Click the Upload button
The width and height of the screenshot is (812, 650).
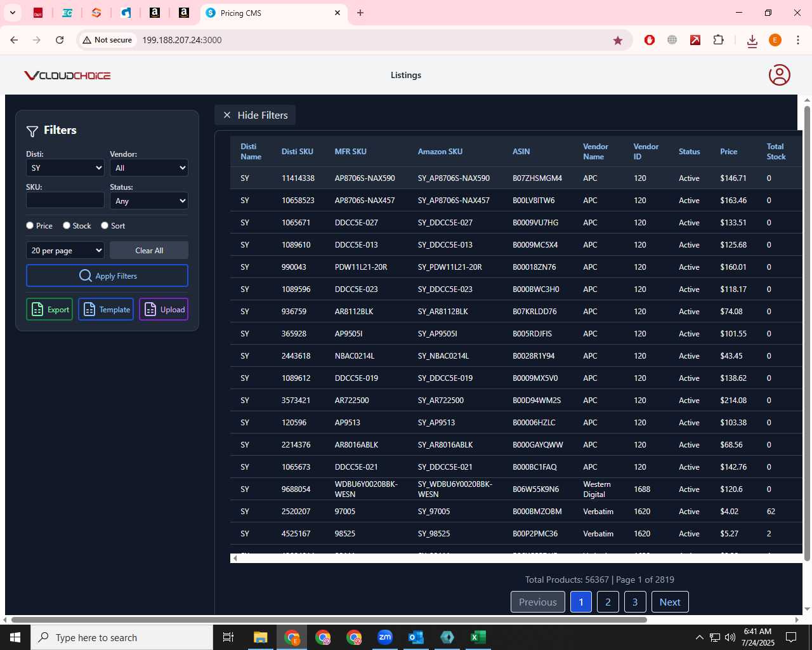click(x=164, y=309)
